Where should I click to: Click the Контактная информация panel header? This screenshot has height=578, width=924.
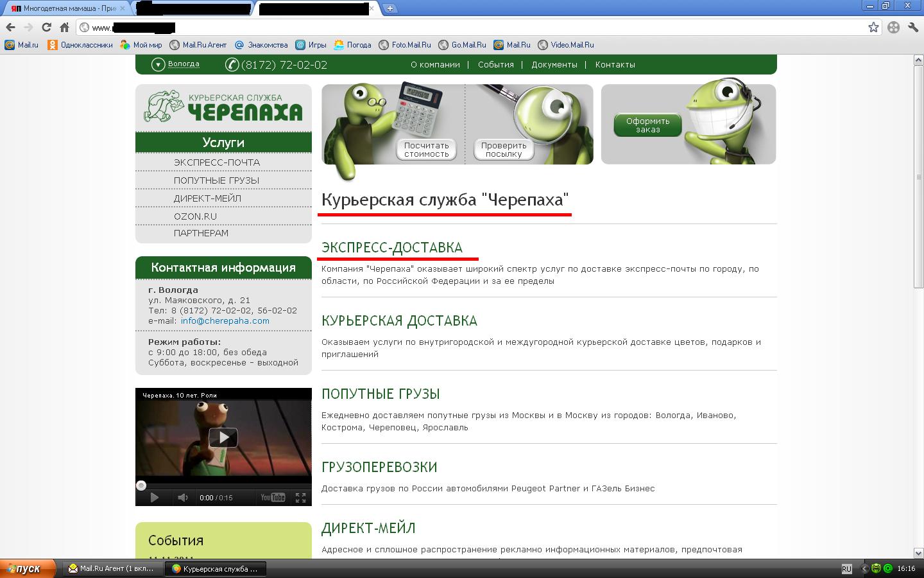coord(223,268)
